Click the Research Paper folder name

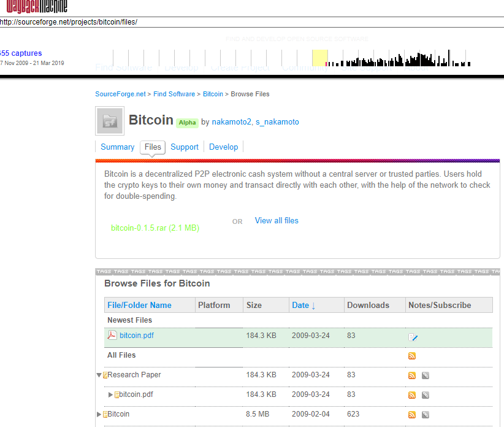[134, 375]
